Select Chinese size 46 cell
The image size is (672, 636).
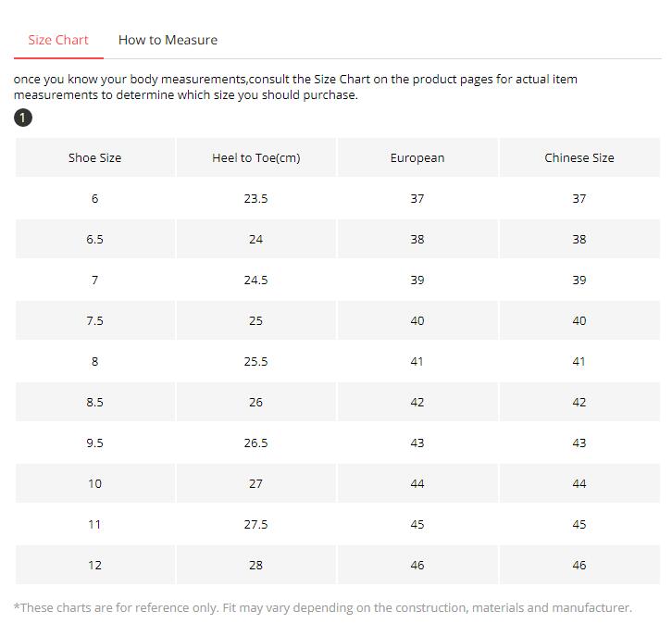[579, 565]
